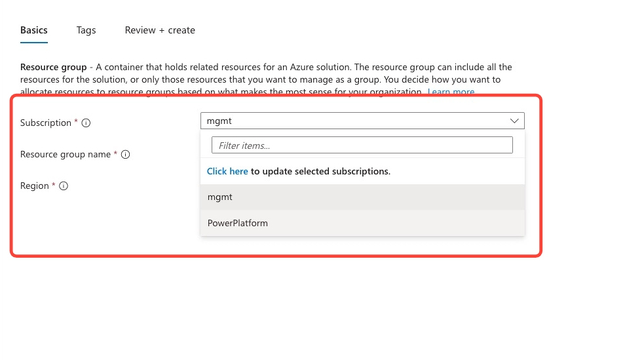Follow the Click here link for subscriptions
Image resolution: width=644 pixels, height=360 pixels.
[227, 171]
